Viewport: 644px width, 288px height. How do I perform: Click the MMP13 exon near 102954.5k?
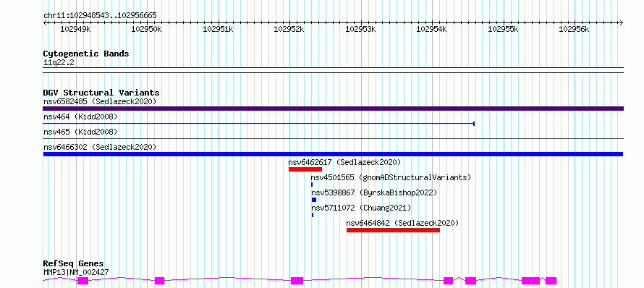coord(470,281)
